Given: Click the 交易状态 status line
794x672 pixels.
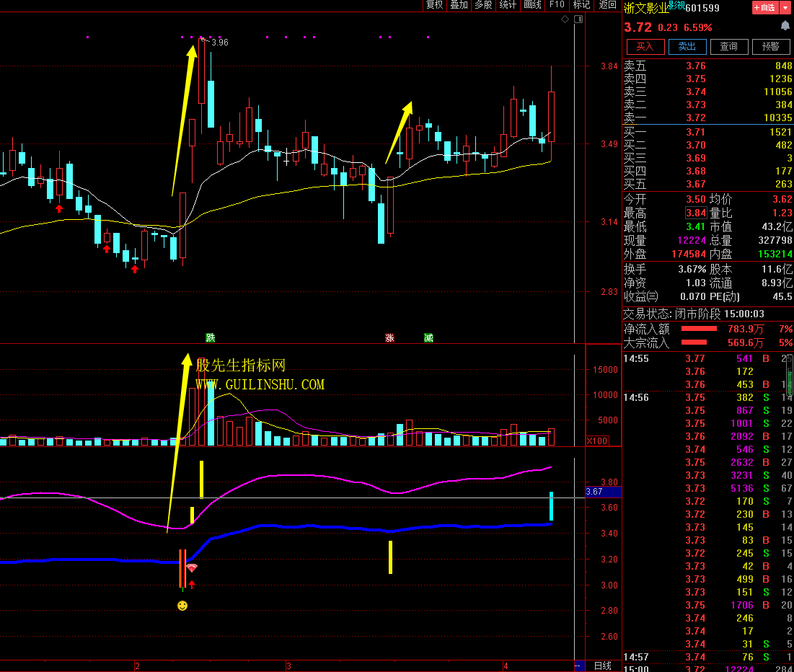Looking at the screenshot, I should [694, 314].
